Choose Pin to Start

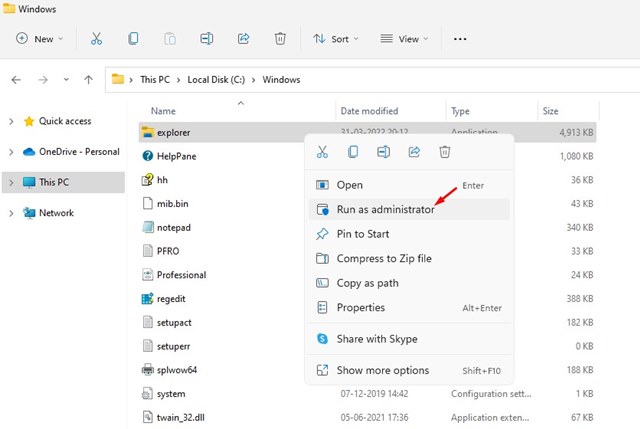click(409, 234)
